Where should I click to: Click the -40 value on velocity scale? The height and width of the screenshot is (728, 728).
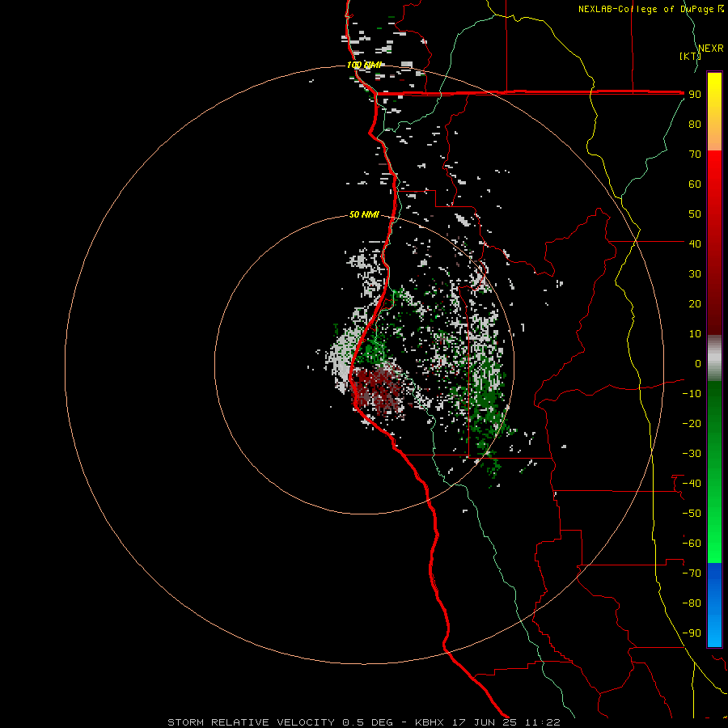coord(692,484)
